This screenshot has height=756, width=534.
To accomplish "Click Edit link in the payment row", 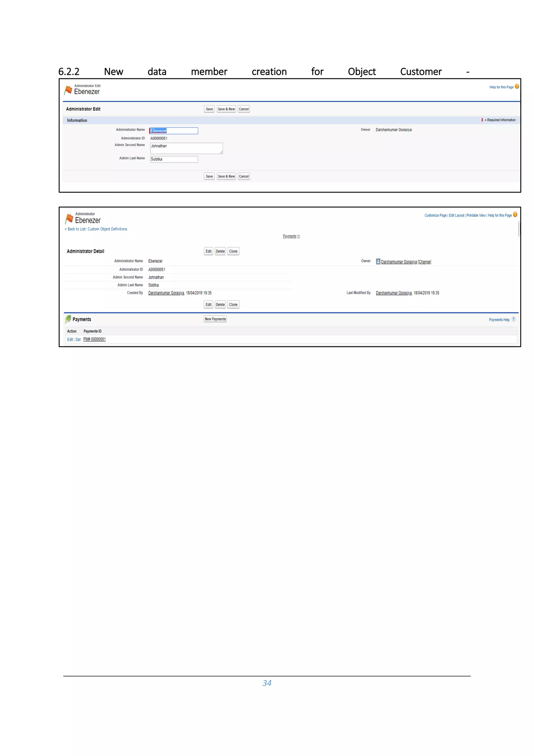I will [x=70, y=339].
